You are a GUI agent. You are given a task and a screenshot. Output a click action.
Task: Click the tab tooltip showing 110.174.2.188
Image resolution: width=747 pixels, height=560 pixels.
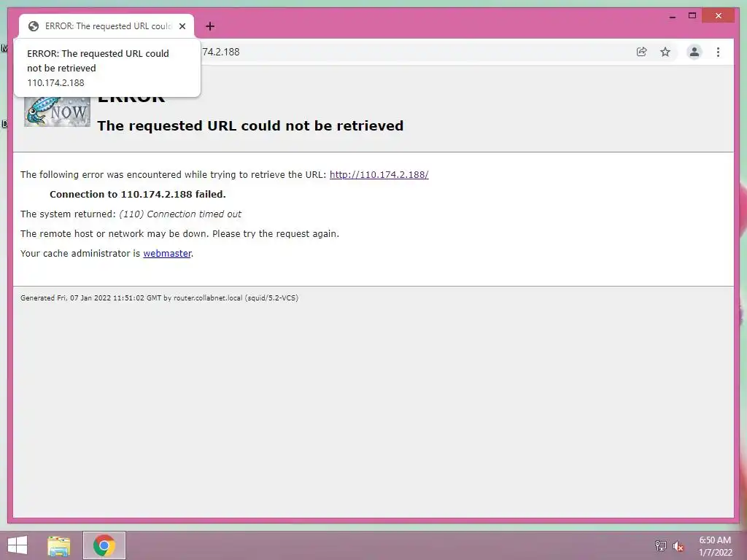coord(107,68)
